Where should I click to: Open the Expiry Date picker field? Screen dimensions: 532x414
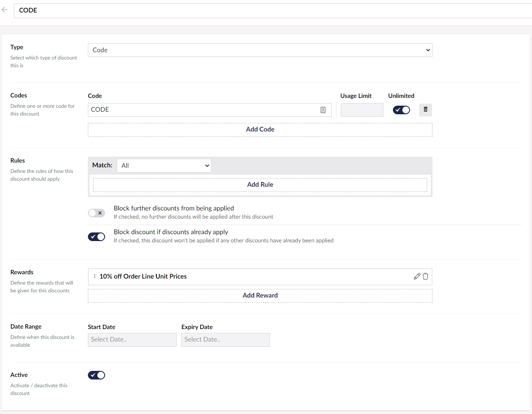226,340
